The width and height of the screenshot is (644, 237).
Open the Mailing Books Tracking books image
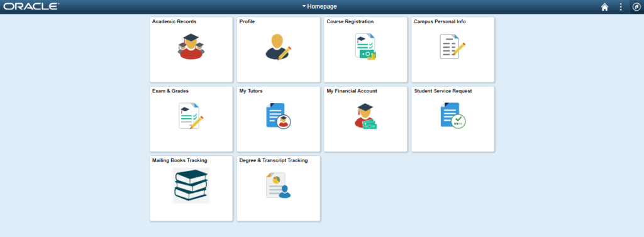(x=191, y=185)
